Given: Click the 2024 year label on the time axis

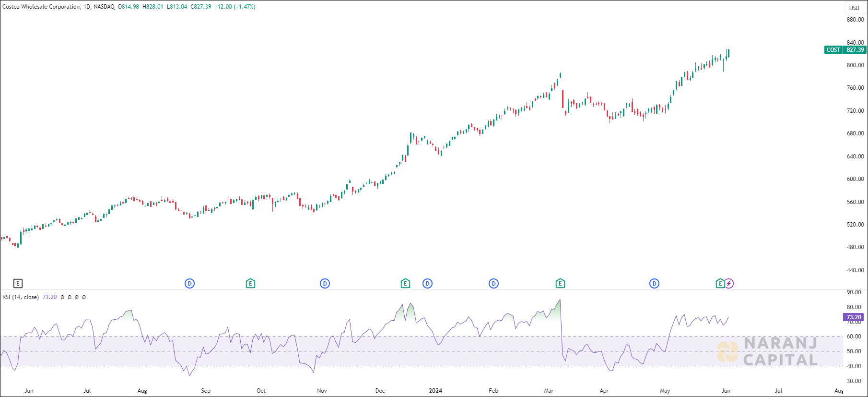Looking at the screenshot, I should (435, 391).
